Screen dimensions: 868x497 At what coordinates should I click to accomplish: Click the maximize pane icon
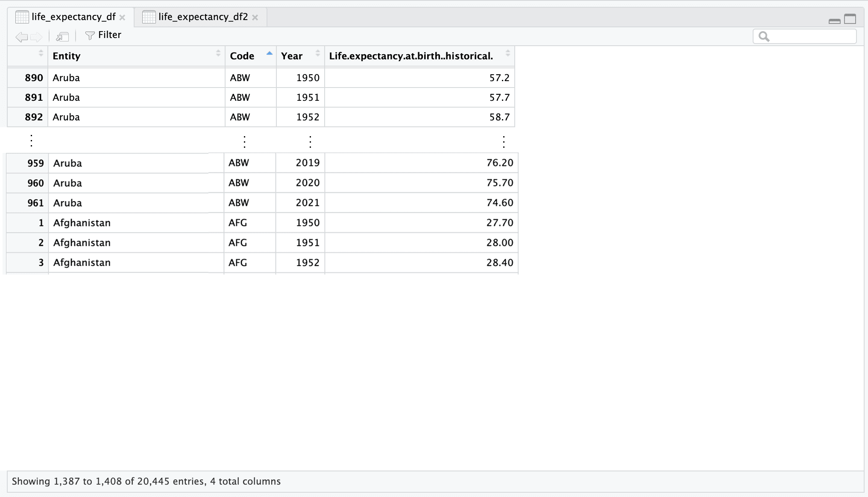[850, 19]
